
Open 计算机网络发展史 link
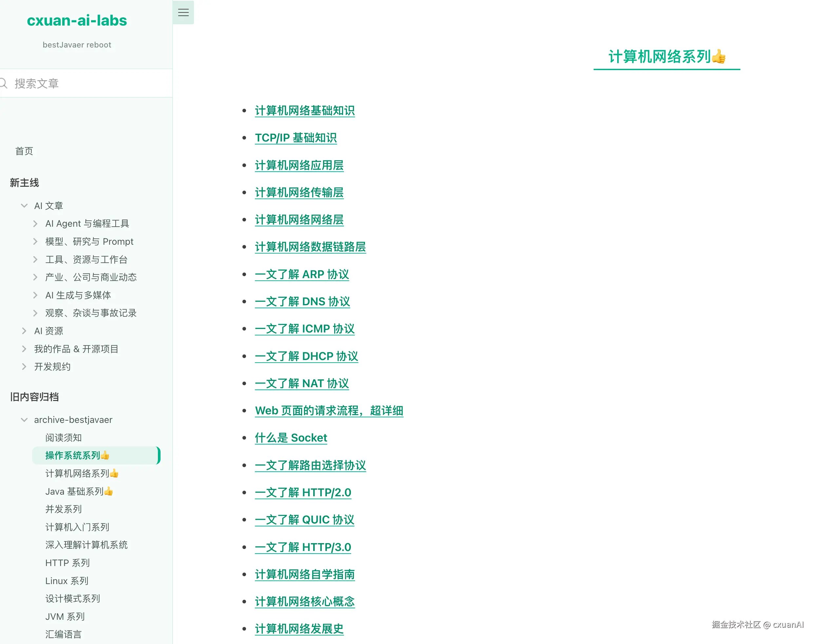299,629
